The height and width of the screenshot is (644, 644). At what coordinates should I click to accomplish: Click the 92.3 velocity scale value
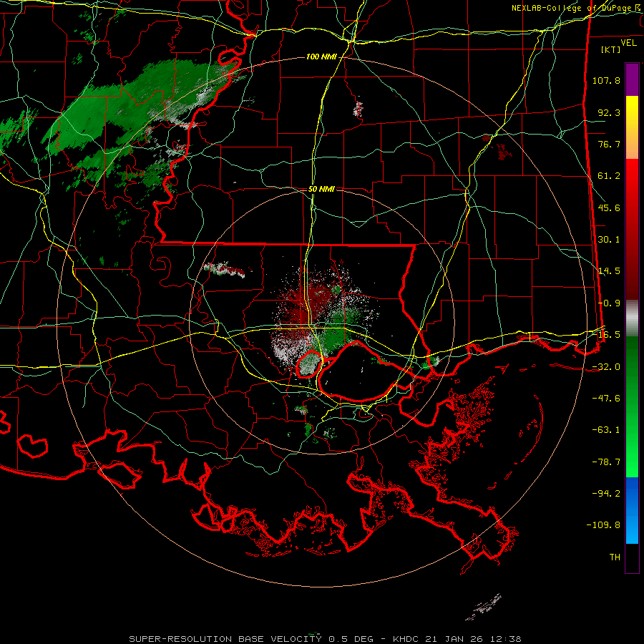(609, 112)
